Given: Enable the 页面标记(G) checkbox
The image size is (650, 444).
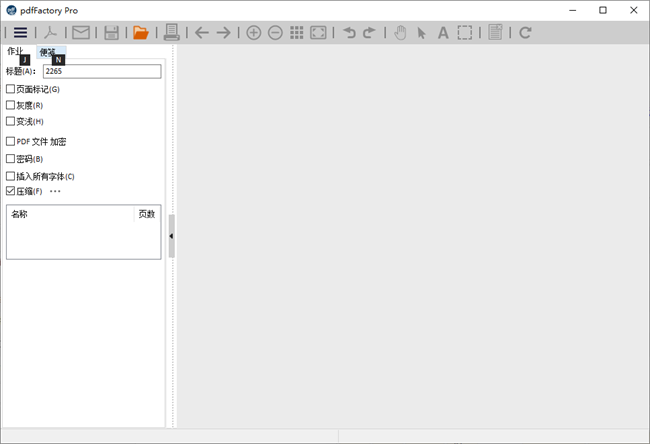Looking at the screenshot, I should [11, 89].
